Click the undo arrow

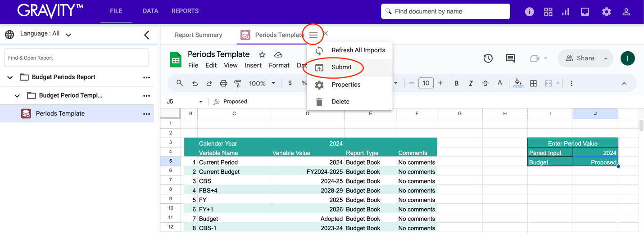tap(195, 83)
